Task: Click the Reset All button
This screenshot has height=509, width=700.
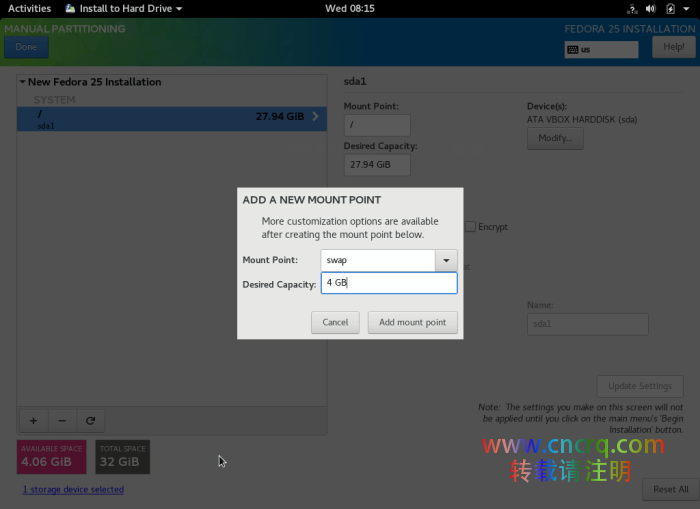Action: pos(671,489)
